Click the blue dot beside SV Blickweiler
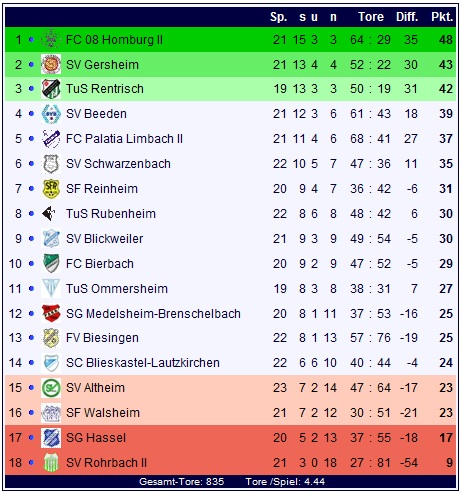The width and height of the screenshot is (462, 495). point(31,239)
